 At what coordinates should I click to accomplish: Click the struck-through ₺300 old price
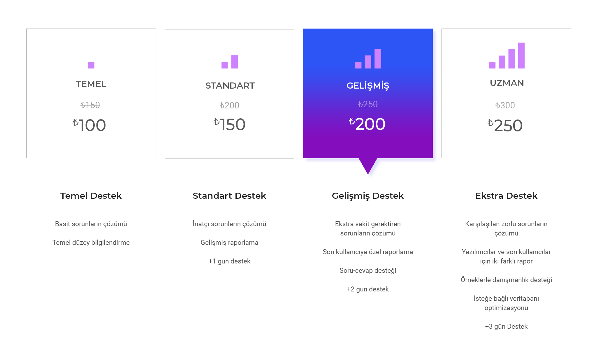[x=505, y=105]
